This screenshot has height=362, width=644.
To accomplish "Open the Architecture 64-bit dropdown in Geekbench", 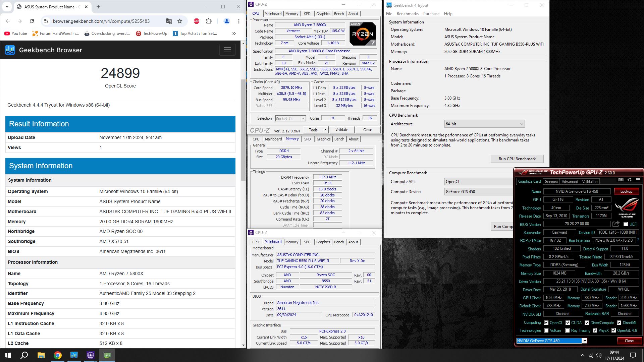I will [484, 124].
